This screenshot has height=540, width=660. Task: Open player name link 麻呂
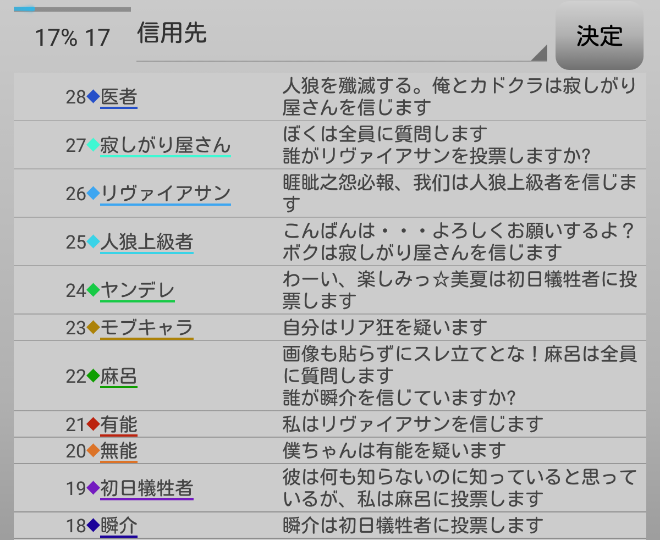118,376
